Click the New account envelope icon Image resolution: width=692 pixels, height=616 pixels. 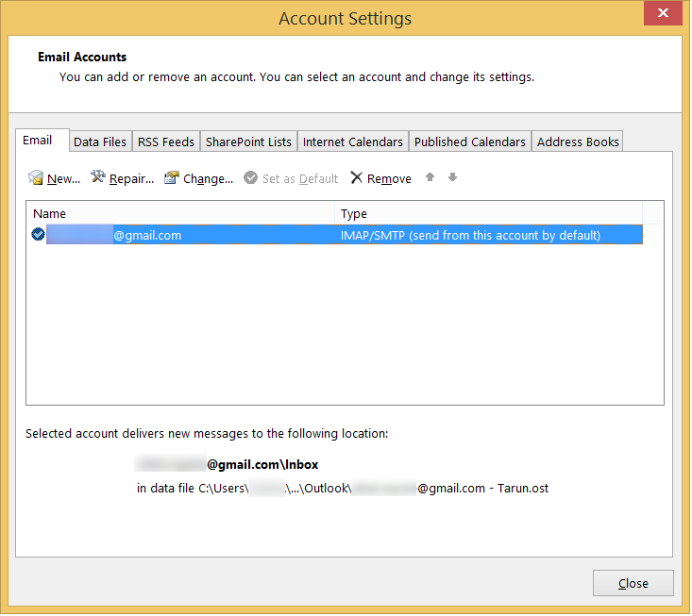pyautogui.click(x=35, y=178)
